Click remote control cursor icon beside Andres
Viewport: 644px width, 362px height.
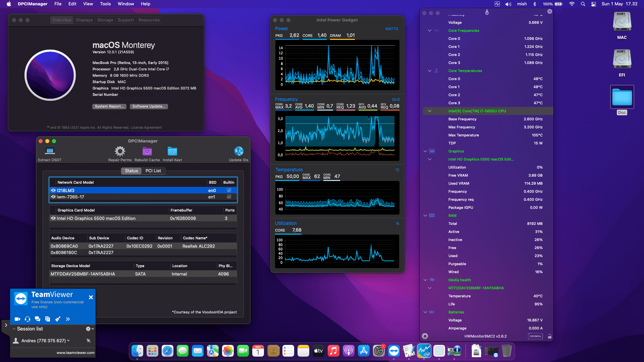(89, 341)
